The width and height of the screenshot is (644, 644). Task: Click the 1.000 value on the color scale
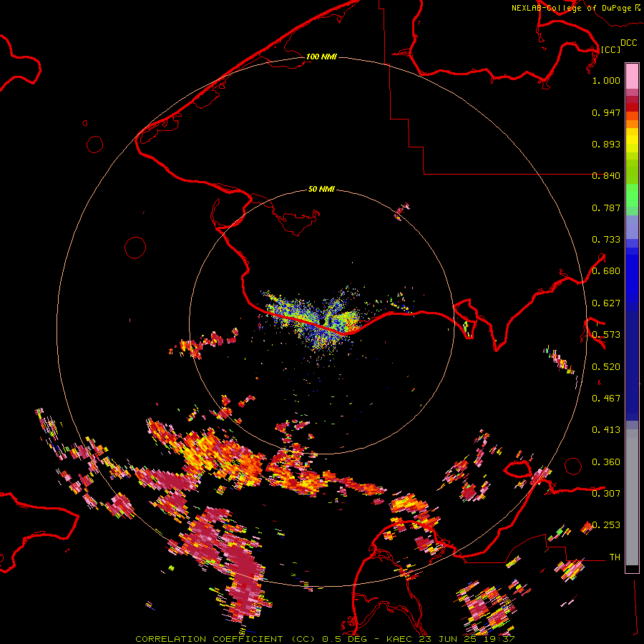(x=606, y=80)
